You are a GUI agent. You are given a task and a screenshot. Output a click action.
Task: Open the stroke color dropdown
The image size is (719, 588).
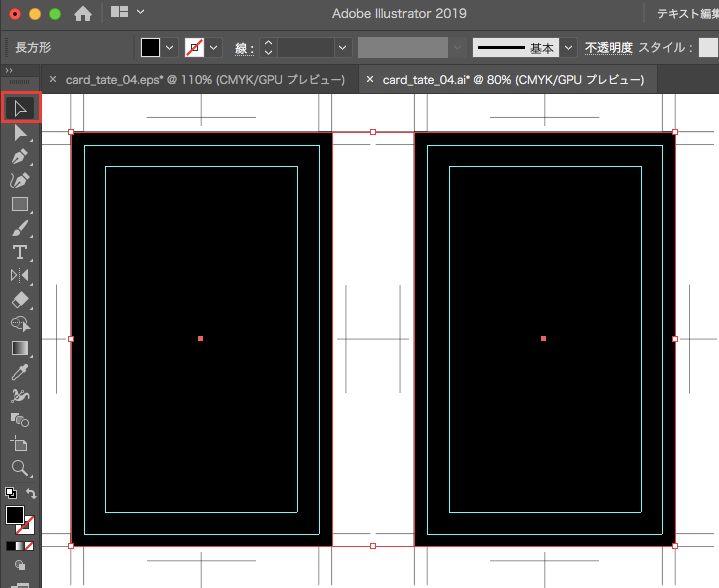214,48
